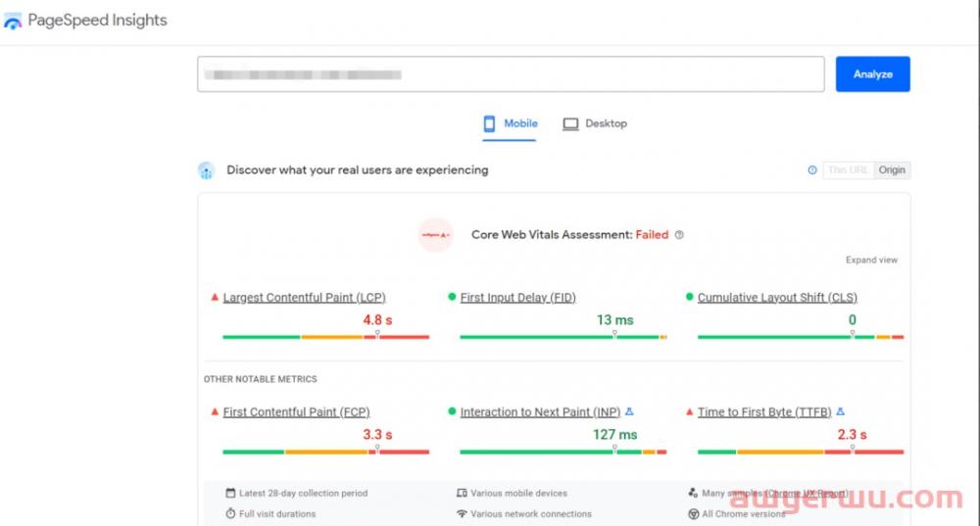
Task: Click the real users experience icon
Action: tap(206, 170)
